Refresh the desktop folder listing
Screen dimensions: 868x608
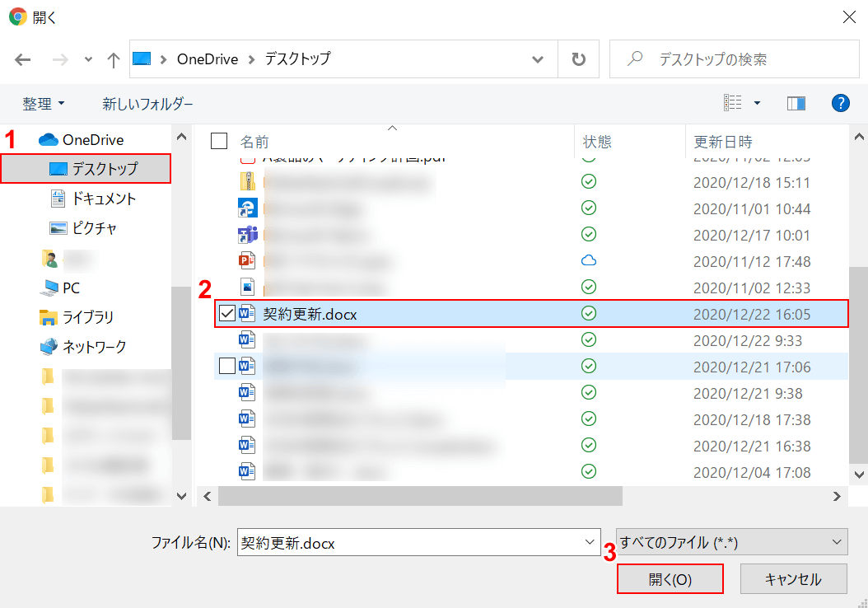(578, 59)
